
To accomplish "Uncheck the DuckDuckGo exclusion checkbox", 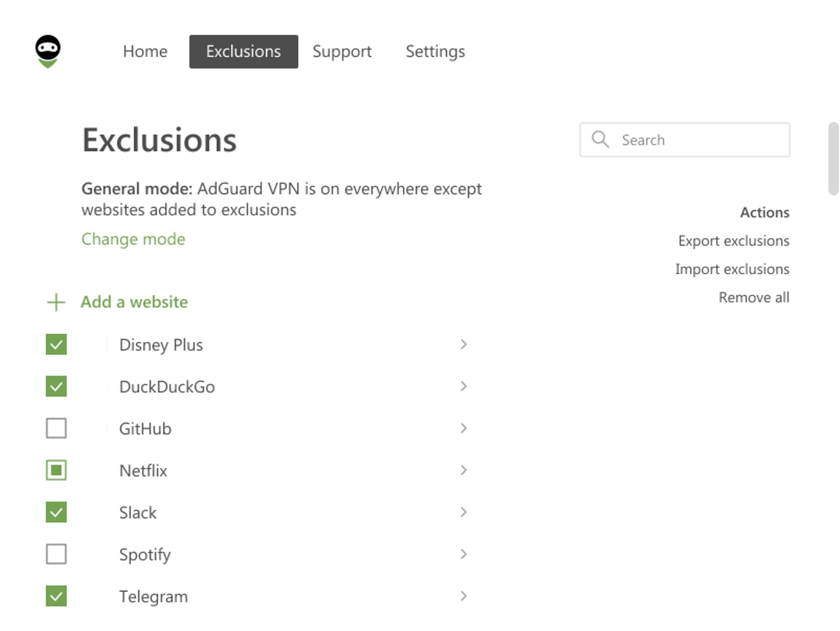I will point(56,386).
